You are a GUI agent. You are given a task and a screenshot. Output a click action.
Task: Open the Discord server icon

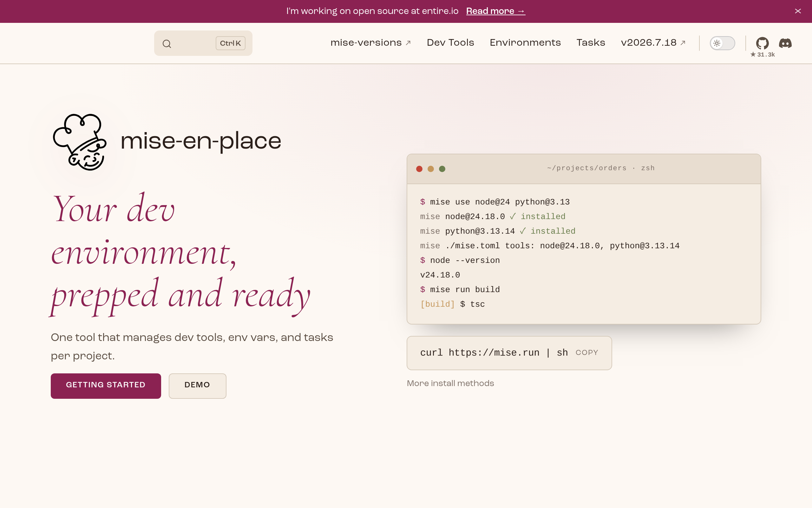785,43
